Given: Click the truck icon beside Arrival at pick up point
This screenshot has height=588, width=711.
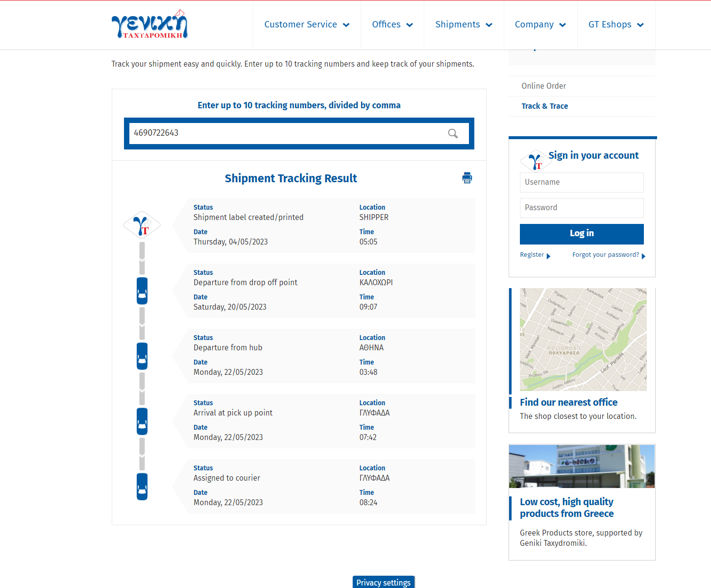Looking at the screenshot, I should coord(142,421).
